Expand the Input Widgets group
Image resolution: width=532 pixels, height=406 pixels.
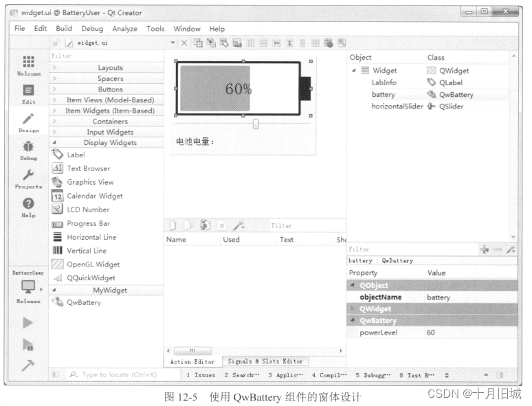coord(54,132)
